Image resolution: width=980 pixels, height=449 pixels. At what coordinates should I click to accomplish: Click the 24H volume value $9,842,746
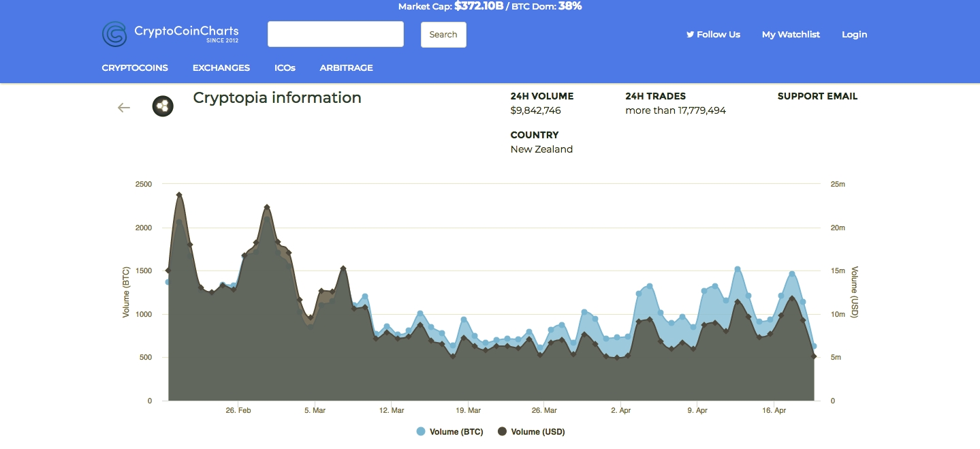[535, 110]
